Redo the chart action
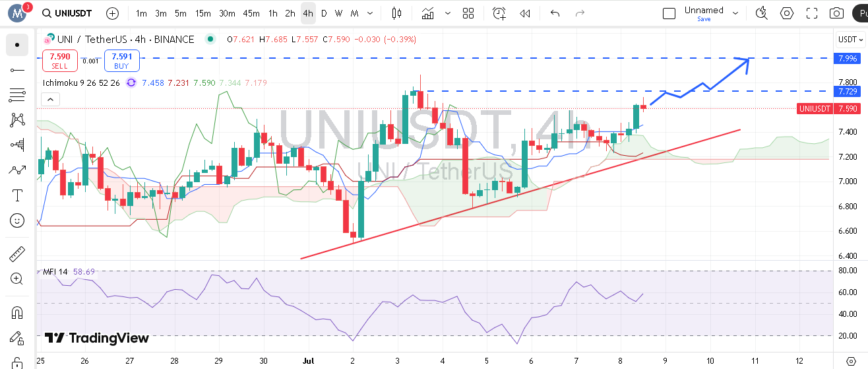The width and height of the screenshot is (868, 369). [x=580, y=13]
